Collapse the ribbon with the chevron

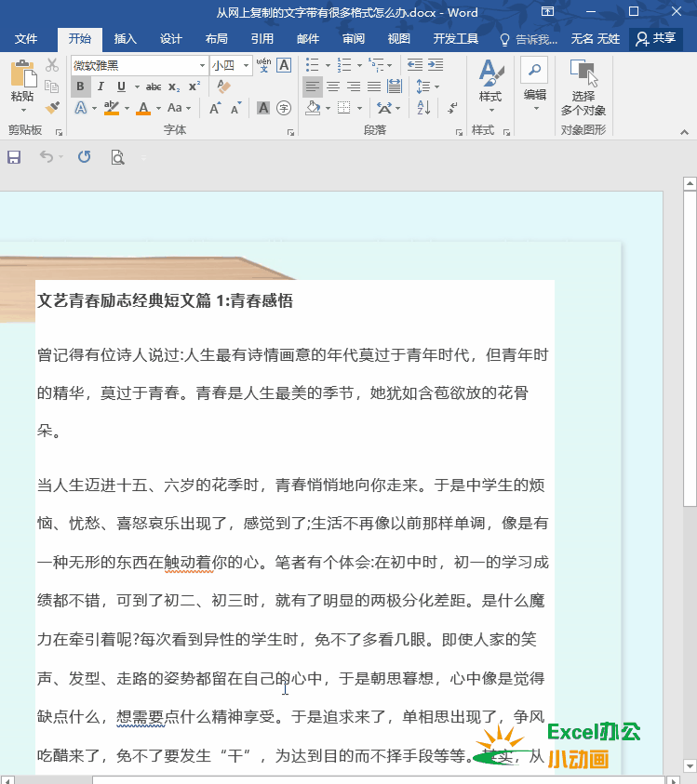pos(684,132)
